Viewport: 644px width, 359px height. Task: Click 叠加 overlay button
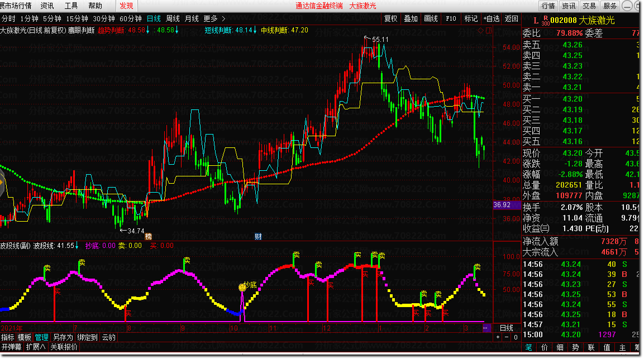(x=411, y=19)
